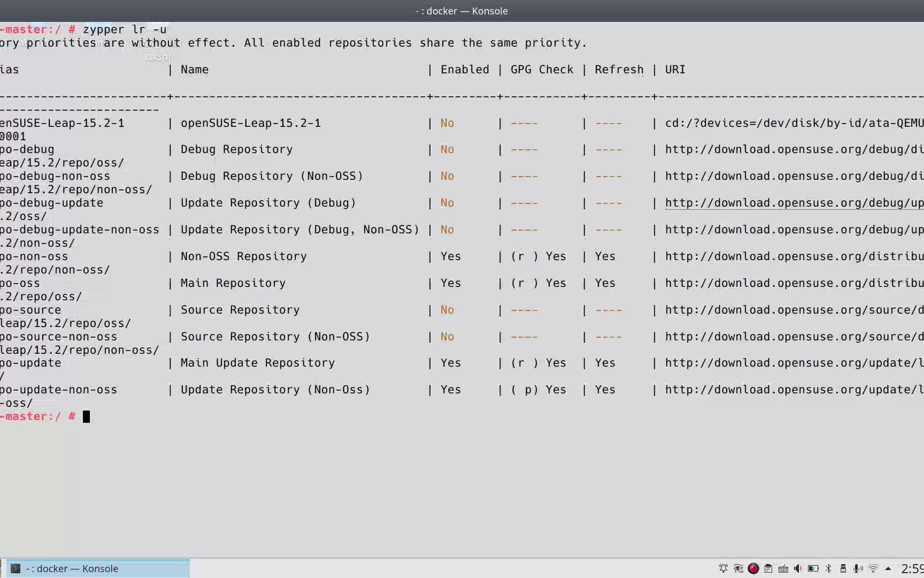Open the Bluetooth tray icon
The image size is (924, 578).
pos(828,568)
